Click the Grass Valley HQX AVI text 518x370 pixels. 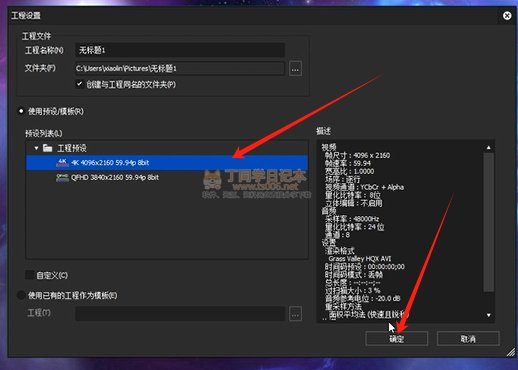pyautogui.click(x=360, y=259)
